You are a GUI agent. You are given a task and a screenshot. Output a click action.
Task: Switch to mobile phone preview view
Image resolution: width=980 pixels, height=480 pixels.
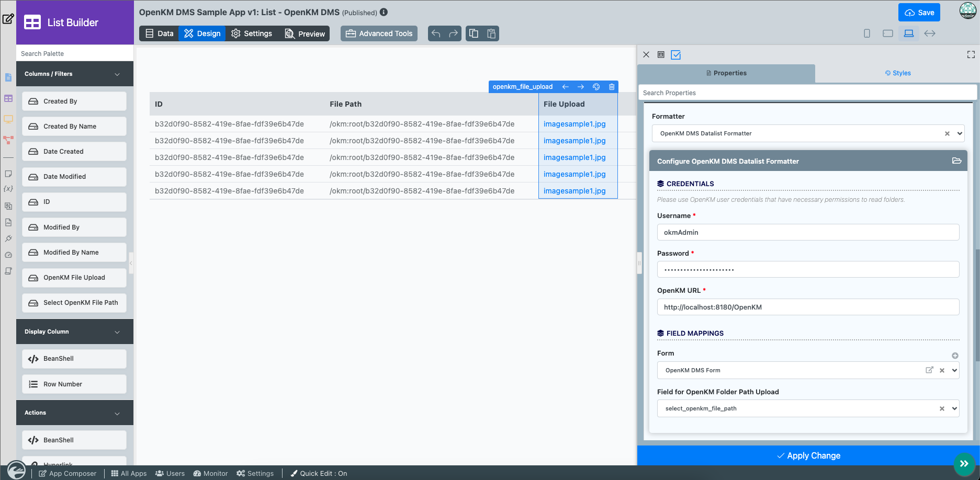pos(867,33)
